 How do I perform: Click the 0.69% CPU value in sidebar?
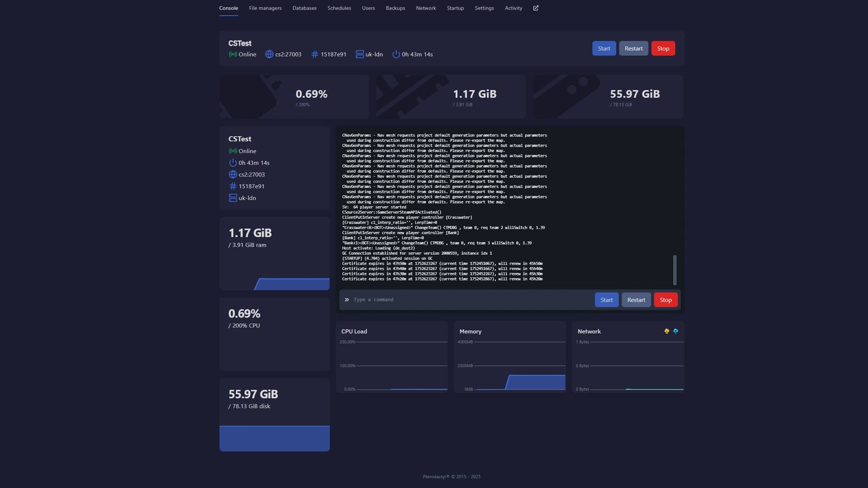[244, 314]
